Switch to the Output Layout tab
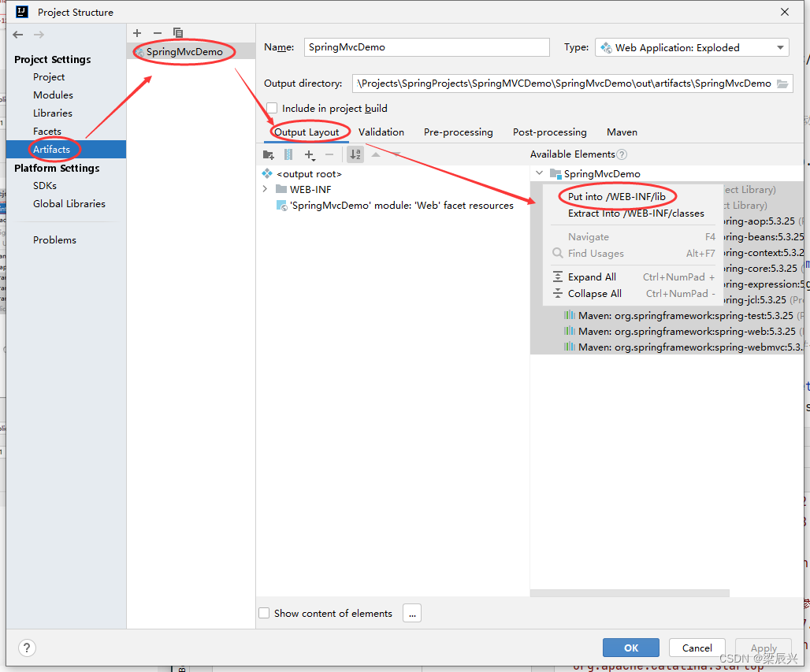 pos(307,132)
